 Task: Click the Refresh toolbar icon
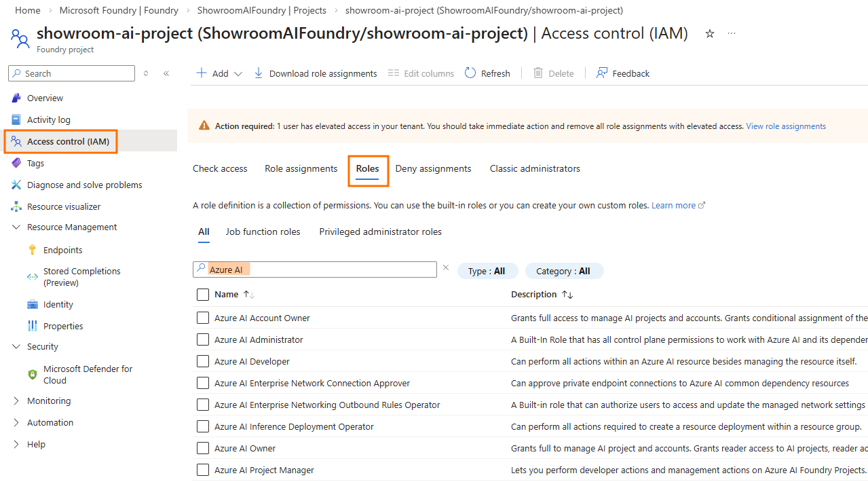coord(470,73)
